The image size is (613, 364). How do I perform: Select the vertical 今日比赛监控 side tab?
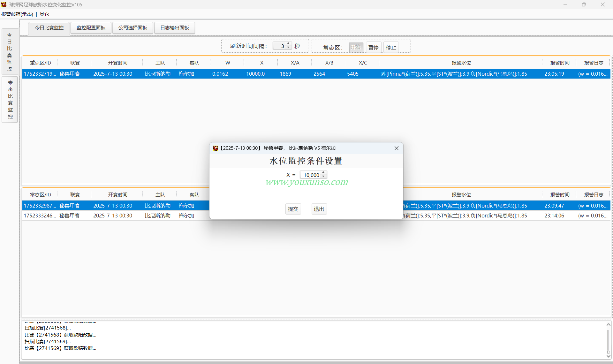10,52
